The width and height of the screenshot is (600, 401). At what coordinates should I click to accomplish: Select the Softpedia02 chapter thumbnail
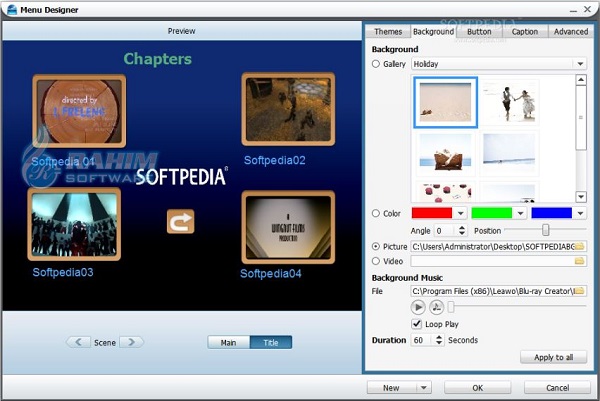288,109
